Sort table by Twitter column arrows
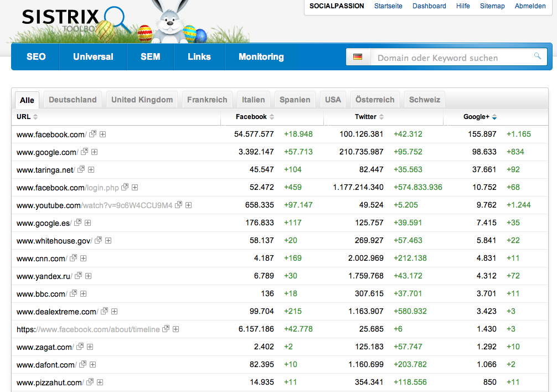This screenshot has width=557, height=392. 381,117
